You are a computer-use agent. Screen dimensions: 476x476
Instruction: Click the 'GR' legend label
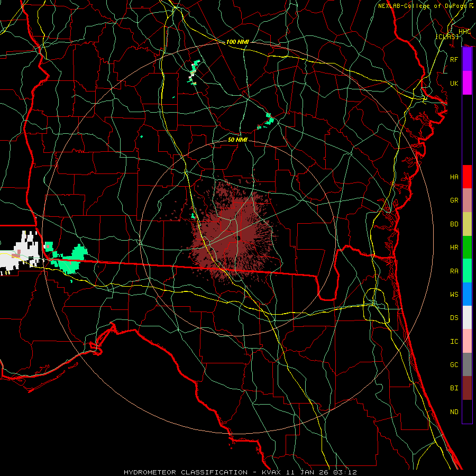(454, 200)
